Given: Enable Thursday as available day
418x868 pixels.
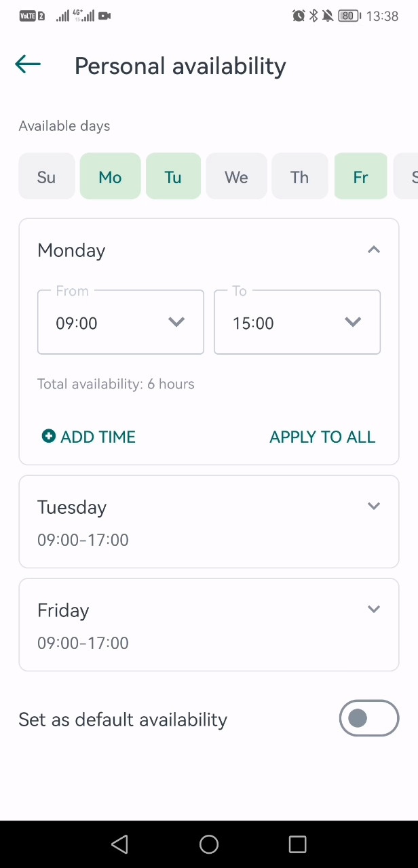Looking at the screenshot, I should (299, 177).
